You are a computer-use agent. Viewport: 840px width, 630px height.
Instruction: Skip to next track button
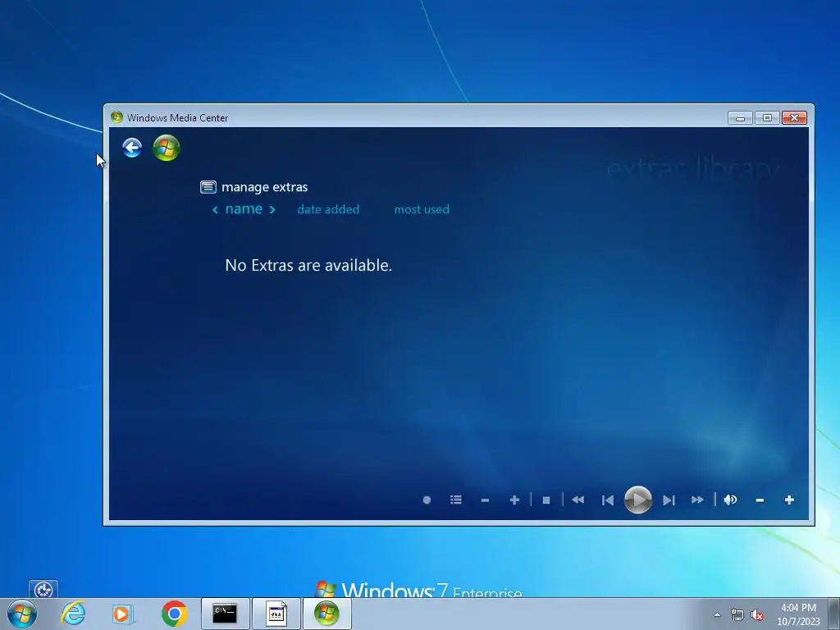(x=669, y=500)
